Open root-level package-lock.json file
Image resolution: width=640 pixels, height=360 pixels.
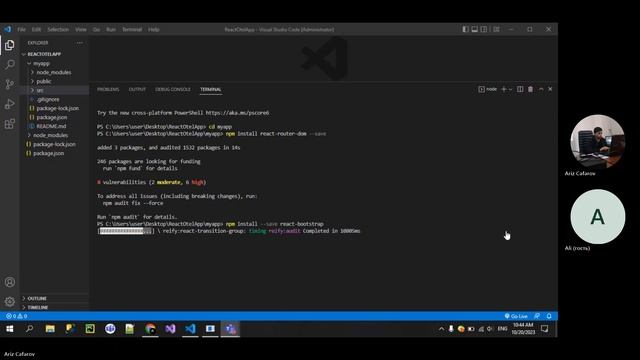pos(54,144)
